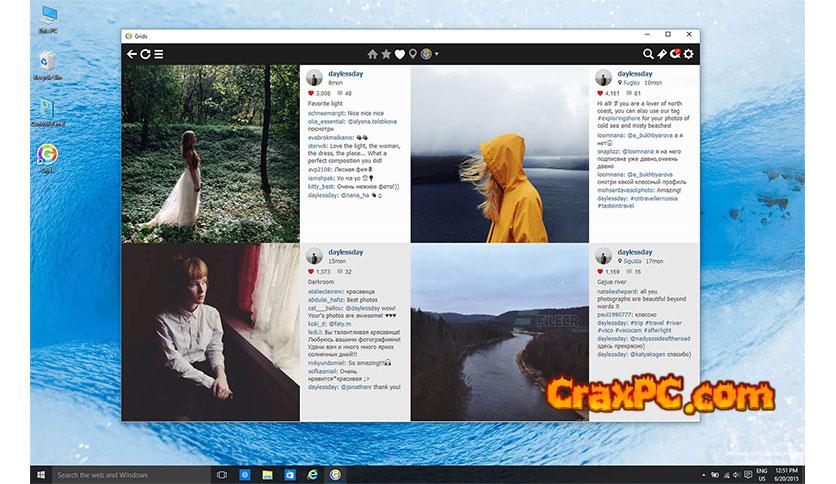Refresh the Instagram feed
The width and height of the screenshot is (836, 484).
click(x=145, y=54)
